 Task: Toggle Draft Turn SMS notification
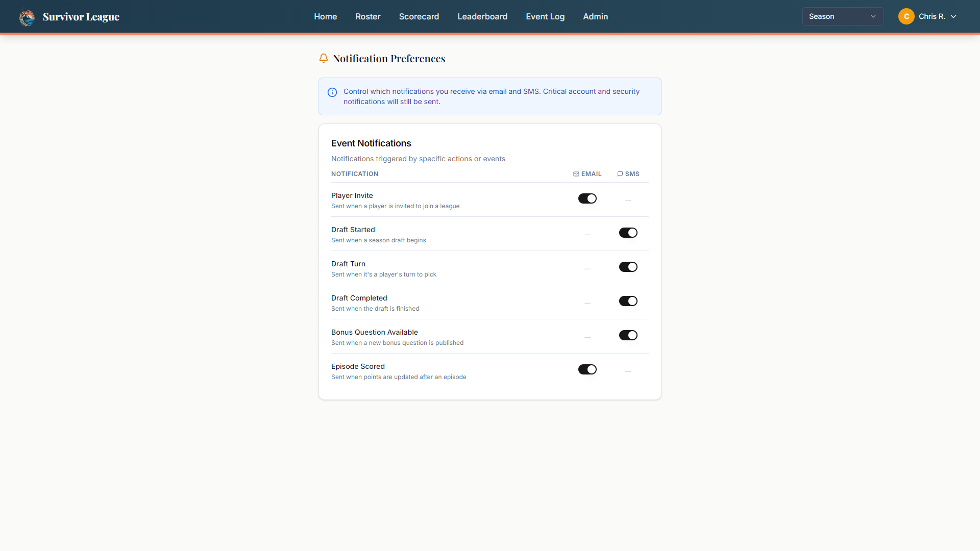click(x=628, y=267)
